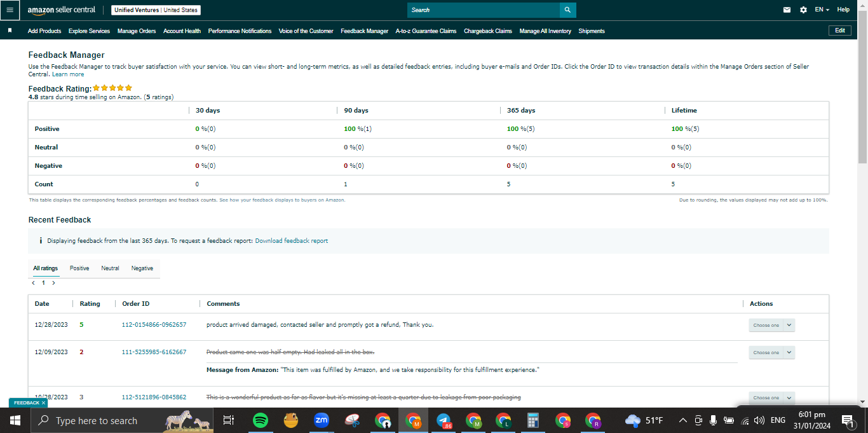868x433 pixels.
Task: Open the EN language dropdown
Action: 822,10
